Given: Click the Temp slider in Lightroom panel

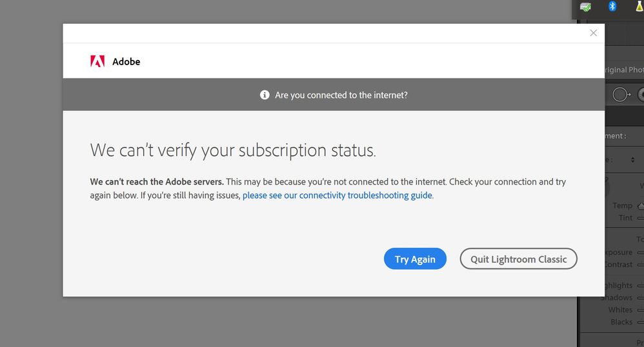Looking at the screenshot, I should (x=640, y=206).
